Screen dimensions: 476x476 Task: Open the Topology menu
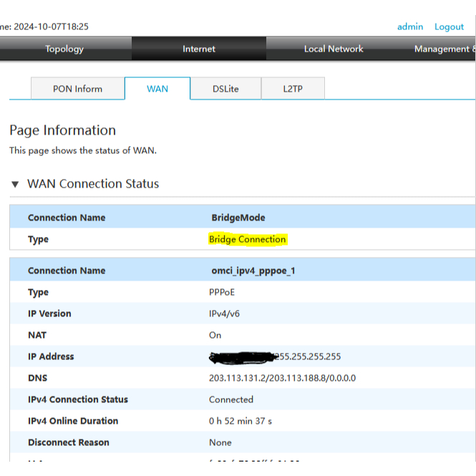click(64, 49)
